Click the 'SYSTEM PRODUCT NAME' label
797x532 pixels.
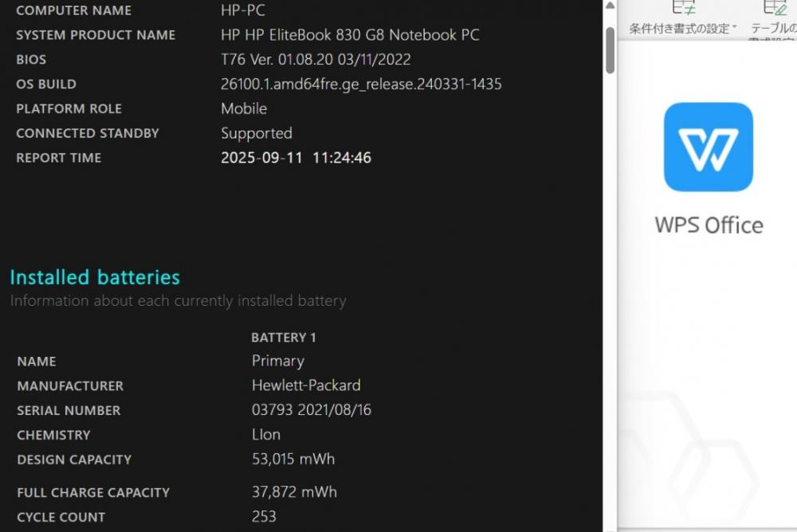click(96, 35)
